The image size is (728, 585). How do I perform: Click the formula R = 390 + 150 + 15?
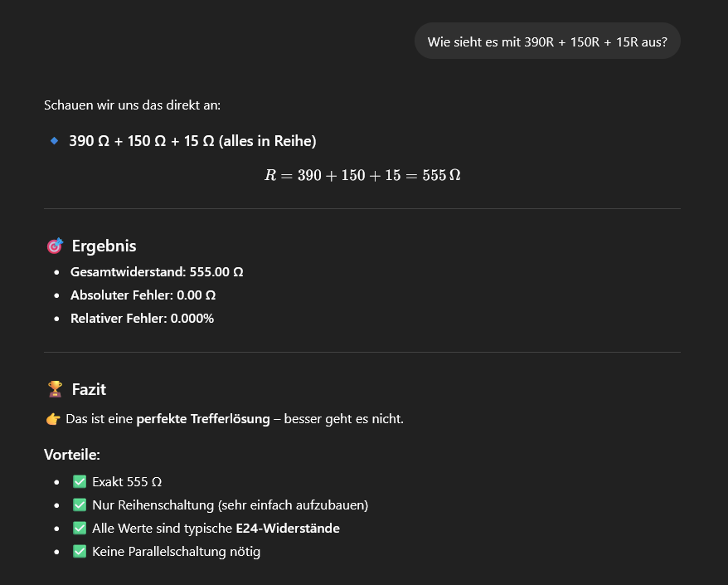tap(362, 176)
